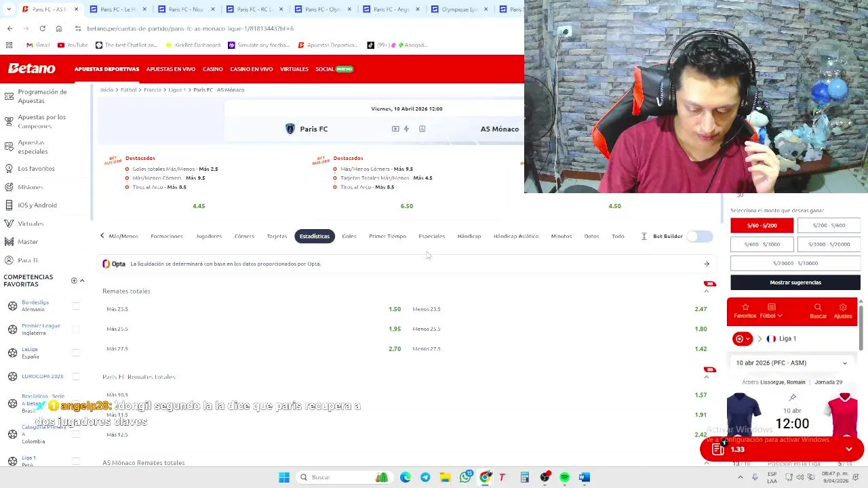Open Apuestas por los Campeones
This screenshot has height=488, width=868.
(x=42, y=121)
